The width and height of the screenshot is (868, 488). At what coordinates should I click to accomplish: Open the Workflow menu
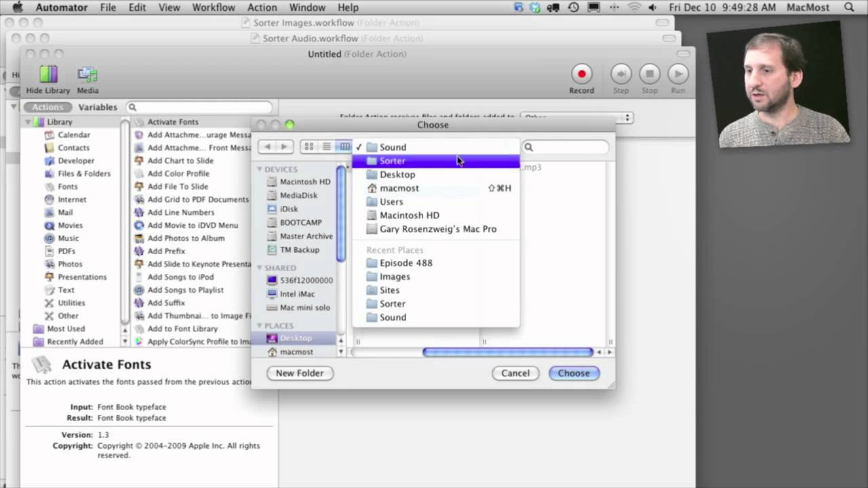pos(214,7)
